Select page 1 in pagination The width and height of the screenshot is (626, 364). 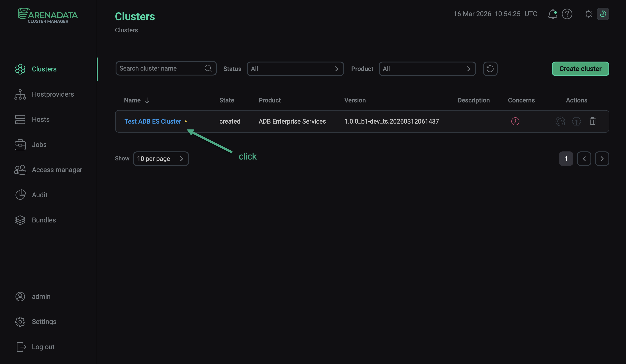(x=566, y=158)
